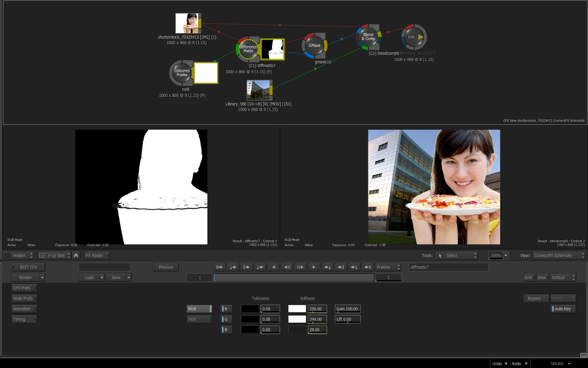Toggle the G channel button
The image size is (588, 368).
pyautogui.click(x=226, y=319)
